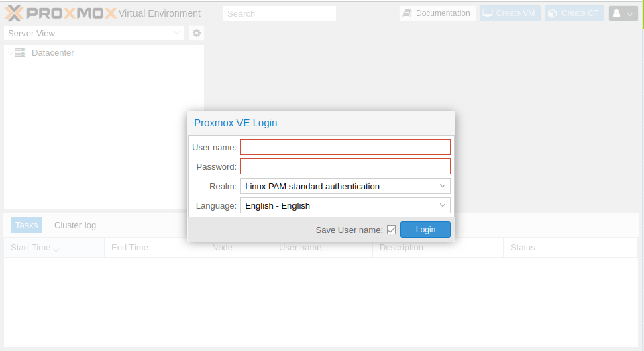Screen dimensions: 644x351
Task: Open the Server View settings gear
Action: click(197, 33)
